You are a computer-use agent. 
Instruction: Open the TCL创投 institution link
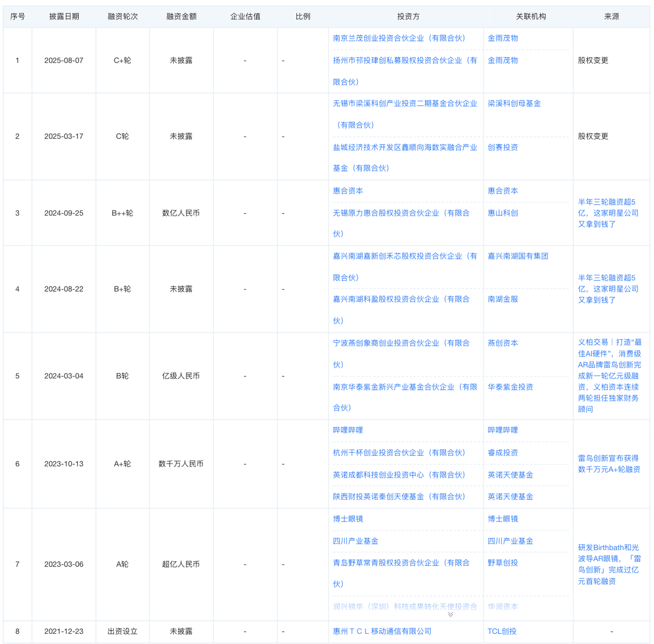[502, 631]
